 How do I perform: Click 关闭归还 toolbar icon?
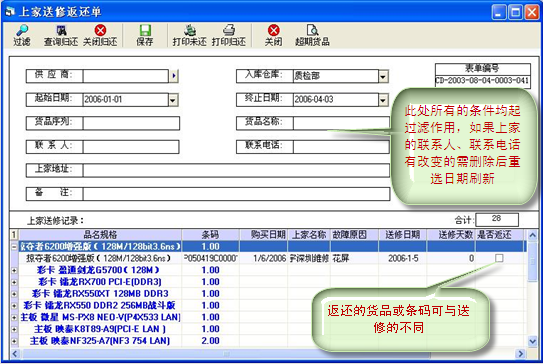[x=100, y=35]
